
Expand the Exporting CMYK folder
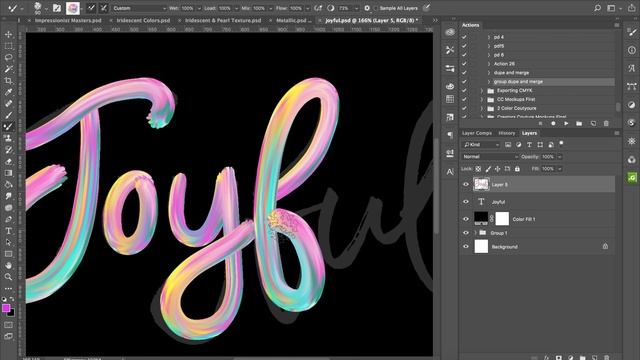pyautogui.click(x=482, y=90)
